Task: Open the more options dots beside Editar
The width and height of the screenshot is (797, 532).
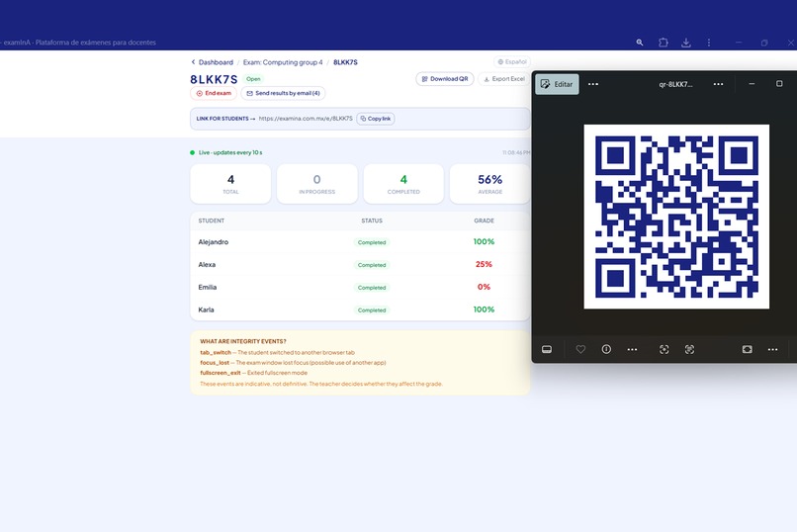Action: (593, 84)
